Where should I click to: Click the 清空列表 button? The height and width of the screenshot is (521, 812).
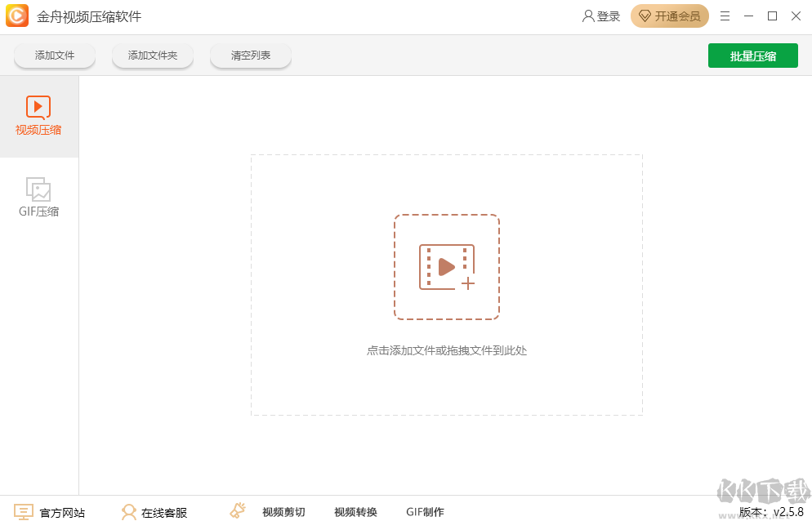(x=250, y=56)
